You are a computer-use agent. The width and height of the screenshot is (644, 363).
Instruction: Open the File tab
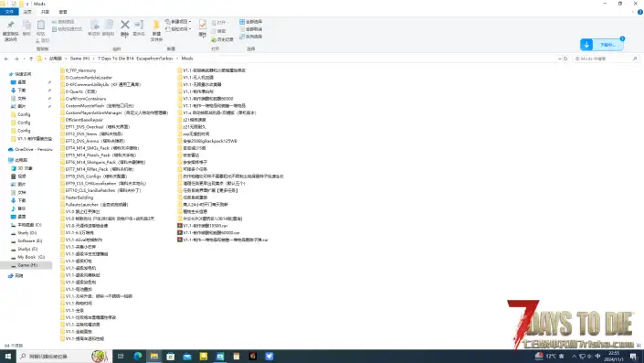click(x=9, y=12)
